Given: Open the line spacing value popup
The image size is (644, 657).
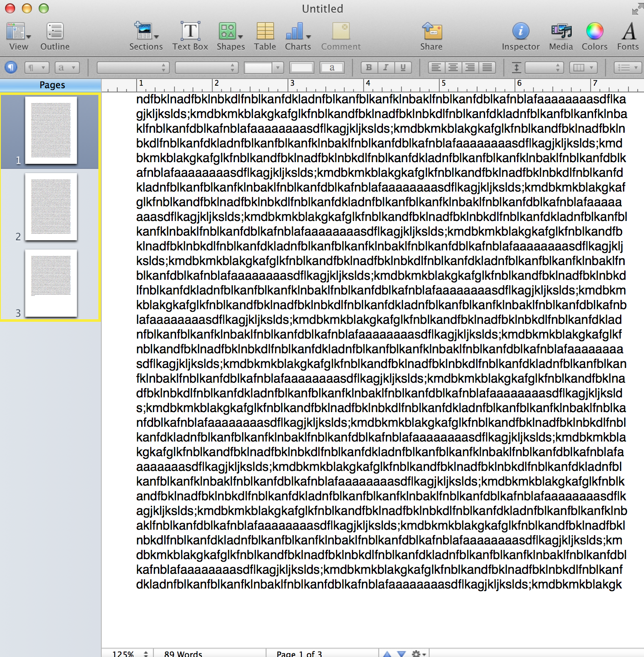Looking at the screenshot, I should point(544,67).
